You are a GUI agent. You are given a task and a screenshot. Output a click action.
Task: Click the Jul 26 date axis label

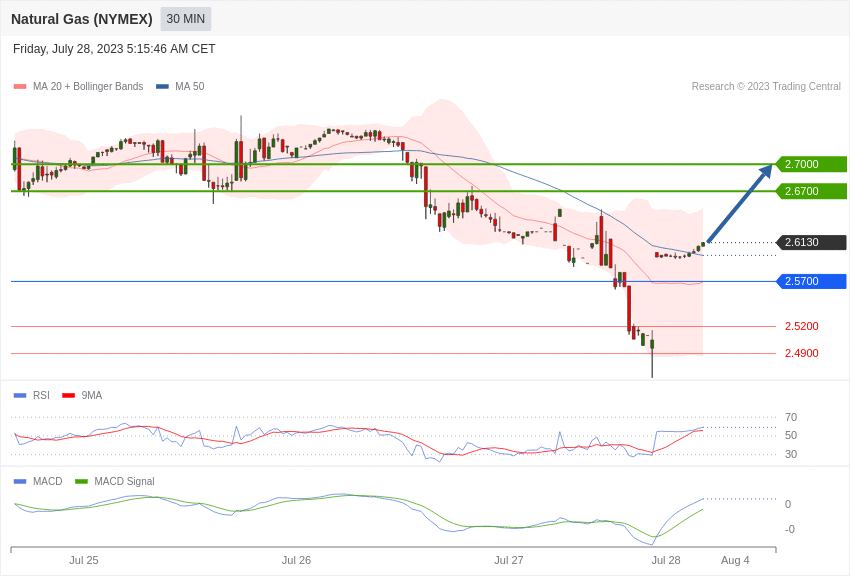pos(297,560)
